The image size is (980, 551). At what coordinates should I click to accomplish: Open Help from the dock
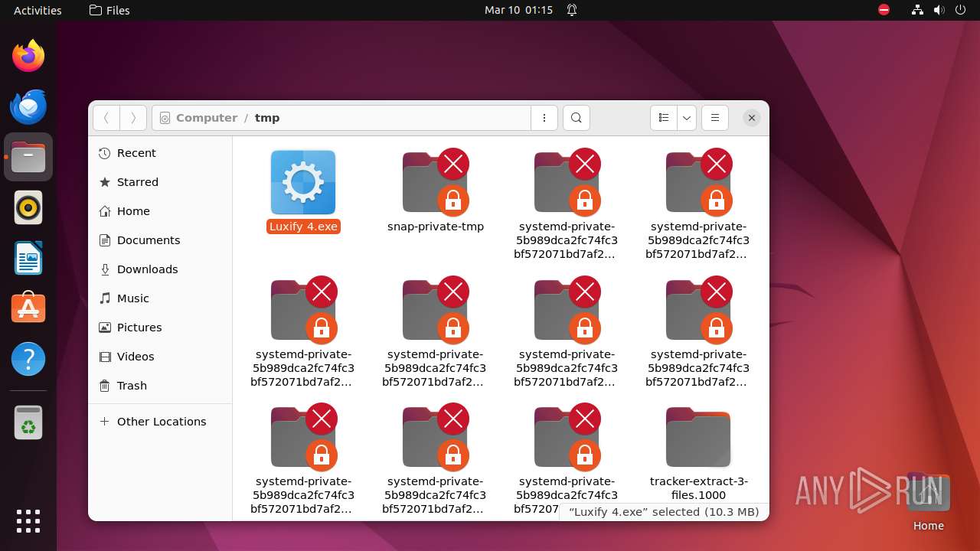[x=28, y=359]
